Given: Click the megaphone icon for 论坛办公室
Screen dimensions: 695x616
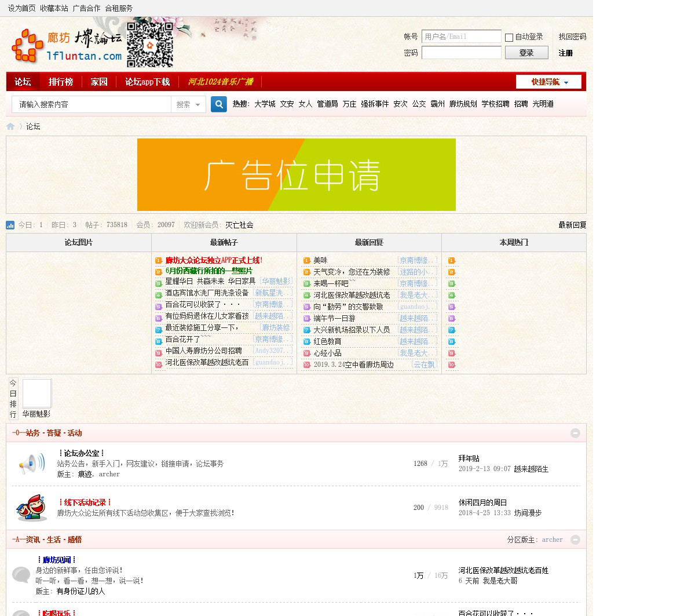Looking at the screenshot, I should click(x=31, y=464).
